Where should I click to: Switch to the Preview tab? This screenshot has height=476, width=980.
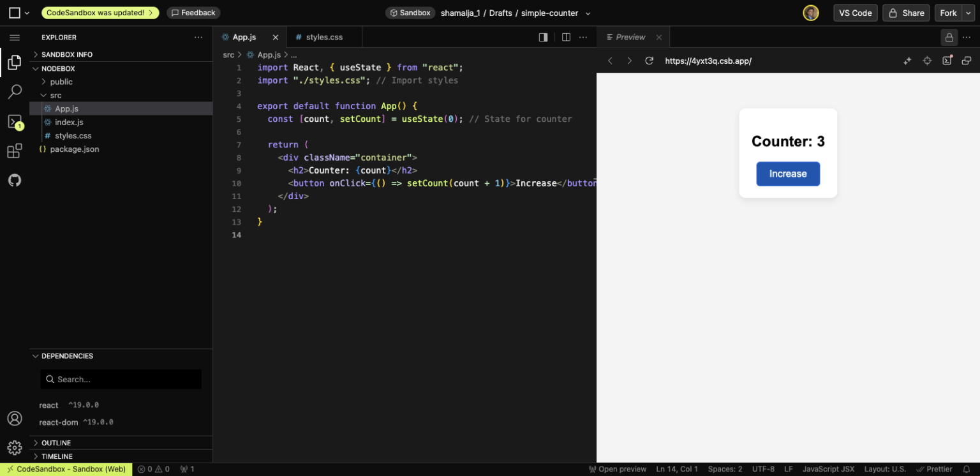pos(630,36)
